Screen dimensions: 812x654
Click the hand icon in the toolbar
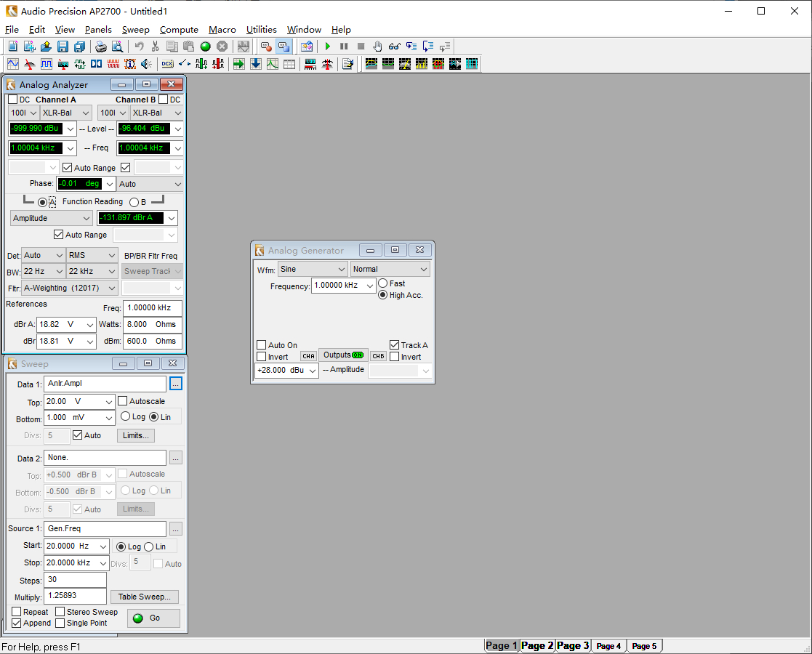(x=378, y=47)
